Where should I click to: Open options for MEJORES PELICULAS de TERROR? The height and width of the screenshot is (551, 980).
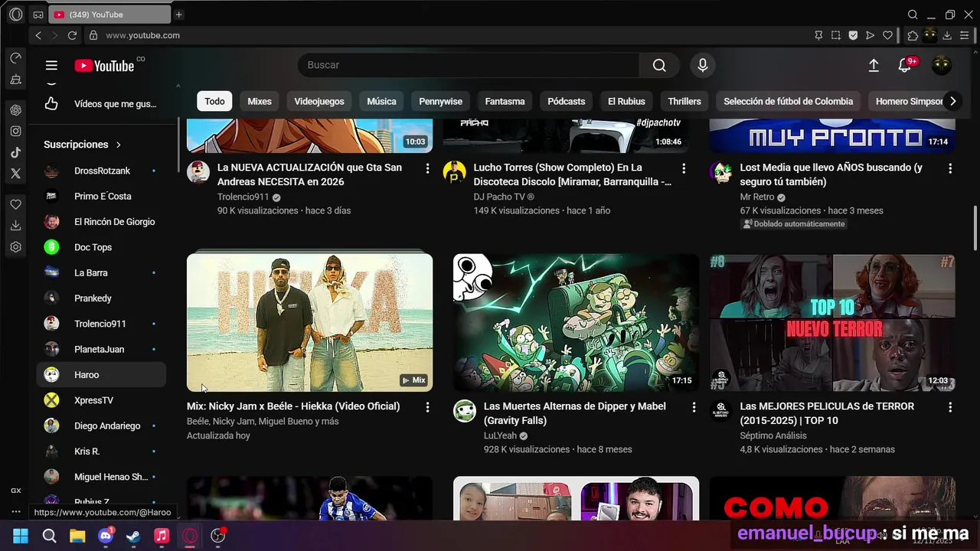coord(950,407)
